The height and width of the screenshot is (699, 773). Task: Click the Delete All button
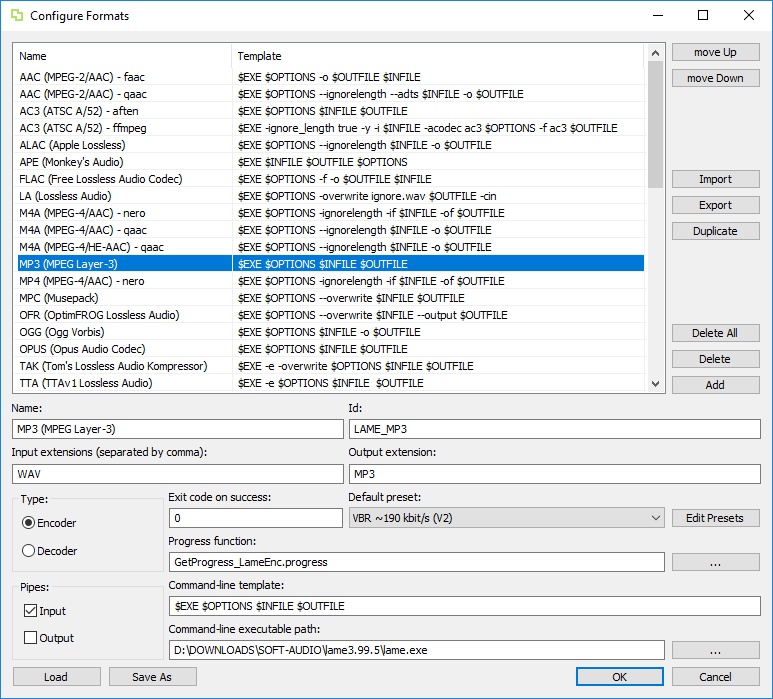pos(715,333)
